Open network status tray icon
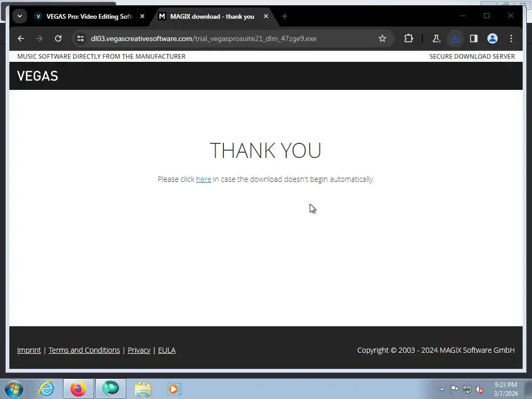This screenshot has width=532, height=399. click(x=467, y=390)
